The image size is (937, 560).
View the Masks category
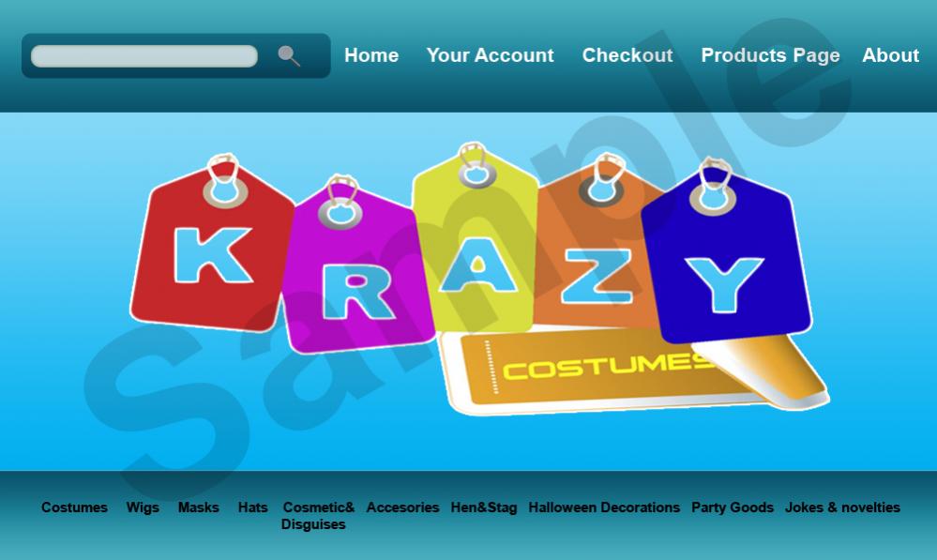pyautogui.click(x=199, y=507)
